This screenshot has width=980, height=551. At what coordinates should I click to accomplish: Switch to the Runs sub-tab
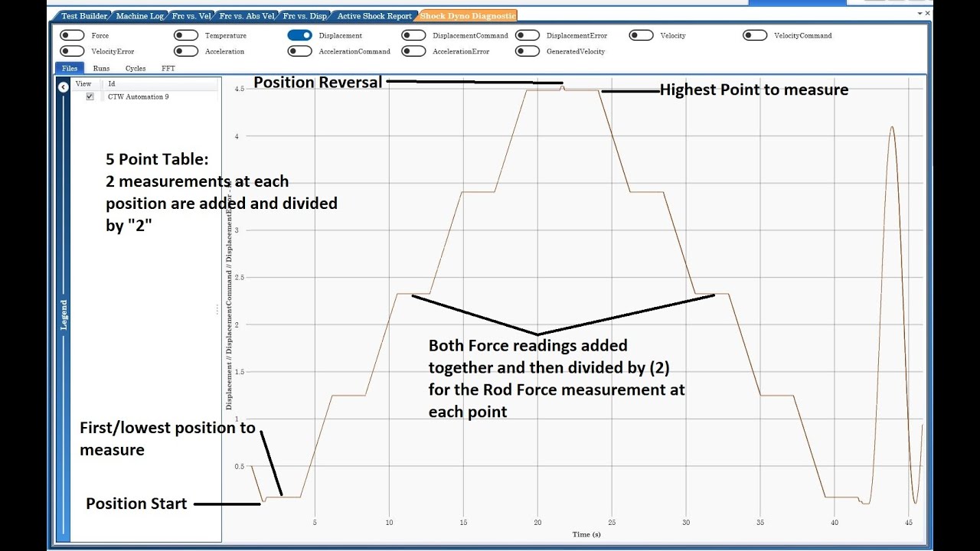[101, 68]
